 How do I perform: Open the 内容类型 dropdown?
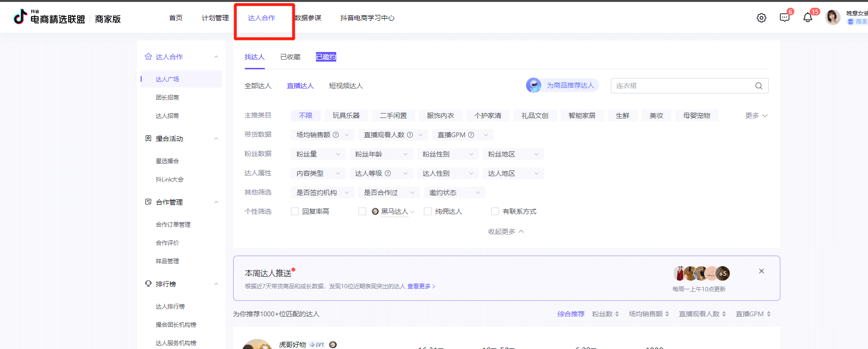(x=318, y=173)
